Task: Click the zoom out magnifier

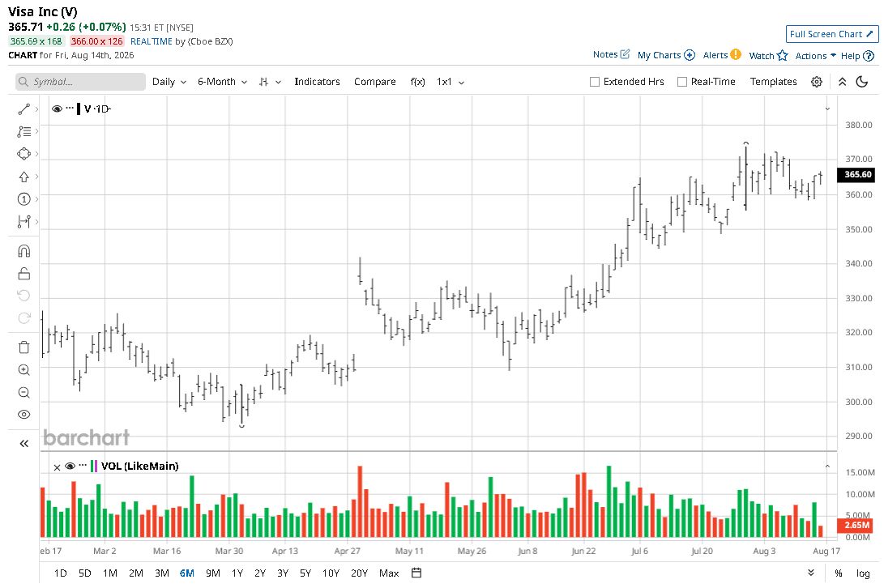Action: pyautogui.click(x=23, y=392)
